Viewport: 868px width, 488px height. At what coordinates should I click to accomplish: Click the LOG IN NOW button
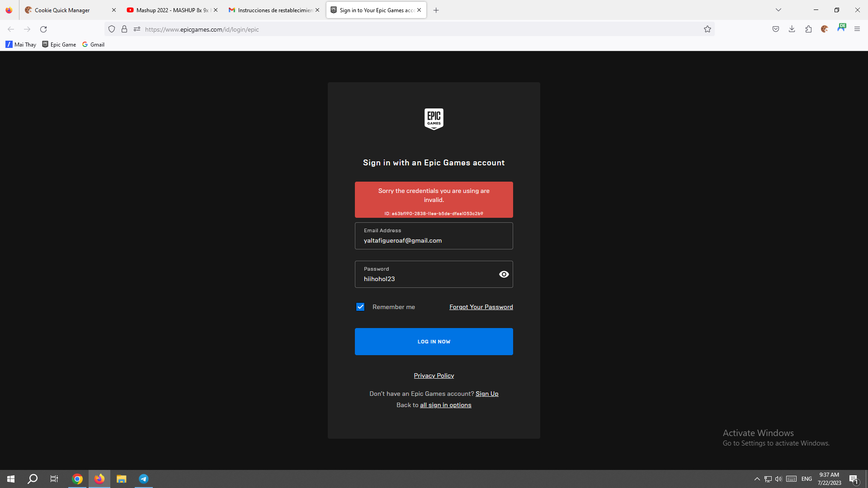434,342
